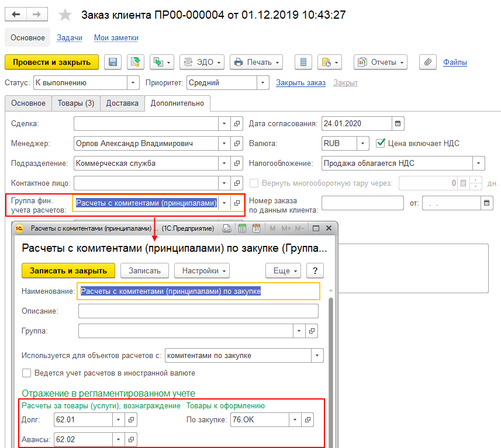Open the Налогообложение dropdown list
The image size is (501, 448).
click(x=478, y=163)
